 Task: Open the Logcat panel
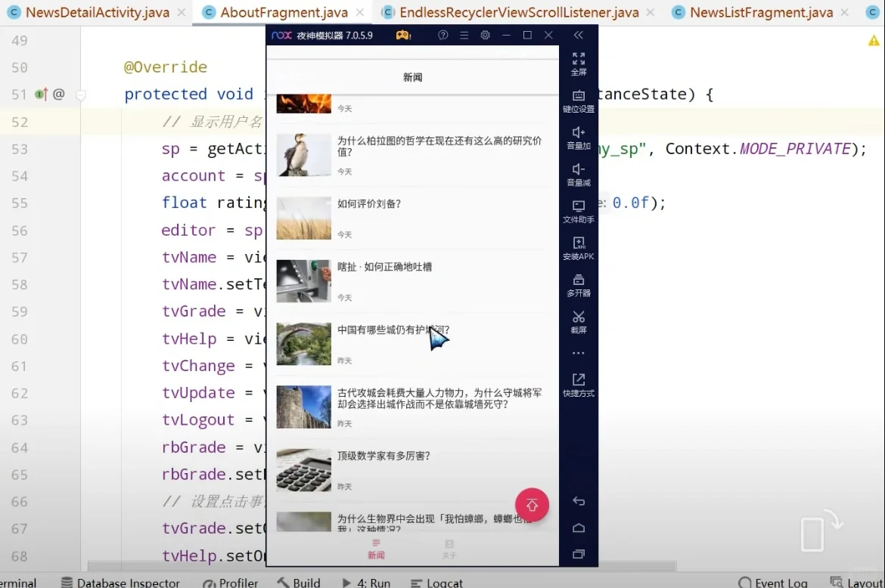444,582
